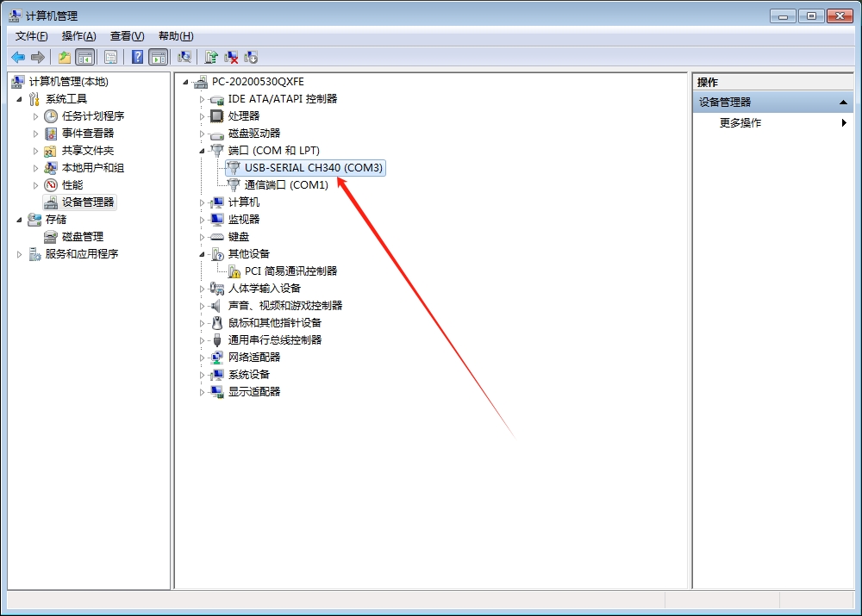This screenshot has width=862, height=616.
Task: Expand the 任务计划程序 node
Action: [35, 116]
